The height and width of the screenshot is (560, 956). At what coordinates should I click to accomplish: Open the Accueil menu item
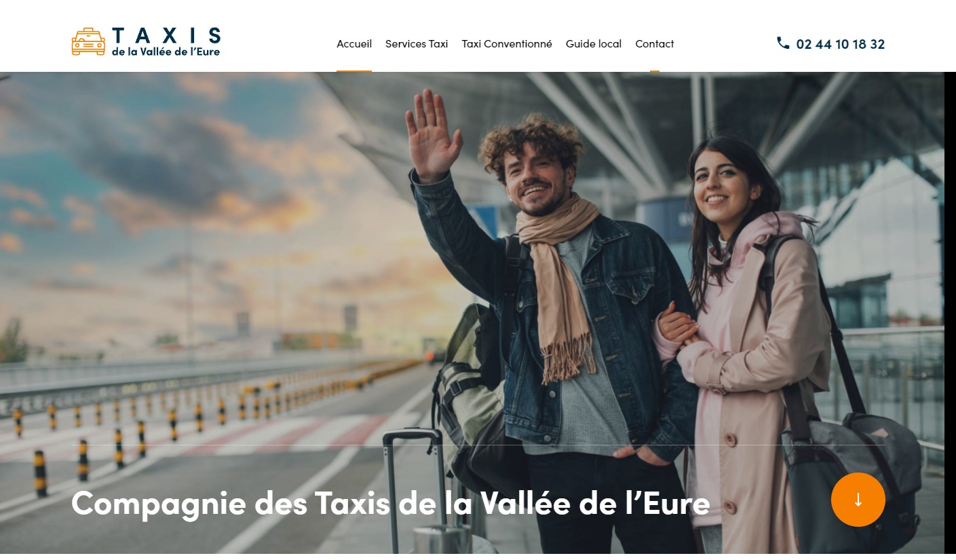click(x=354, y=43)
